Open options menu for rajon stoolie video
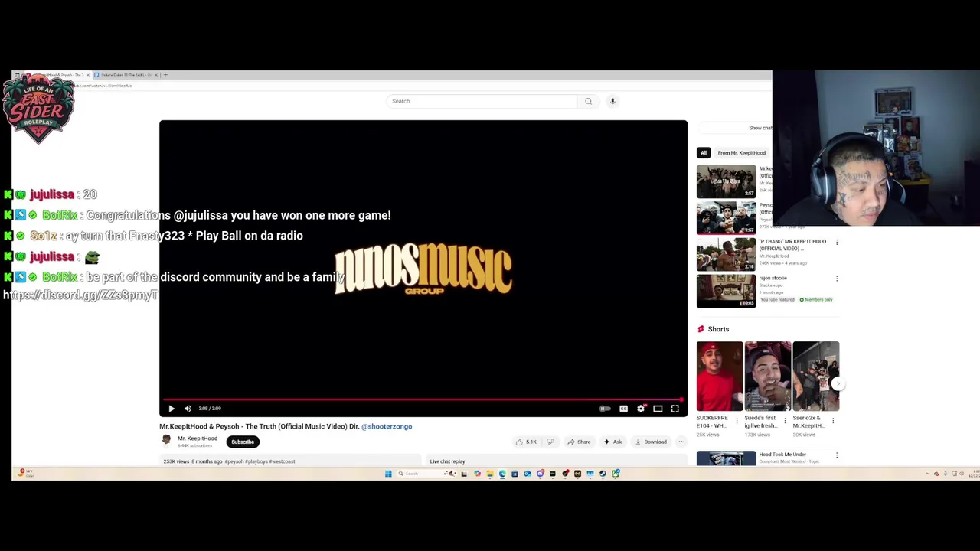Screen dimensions: 980x551 837,279
